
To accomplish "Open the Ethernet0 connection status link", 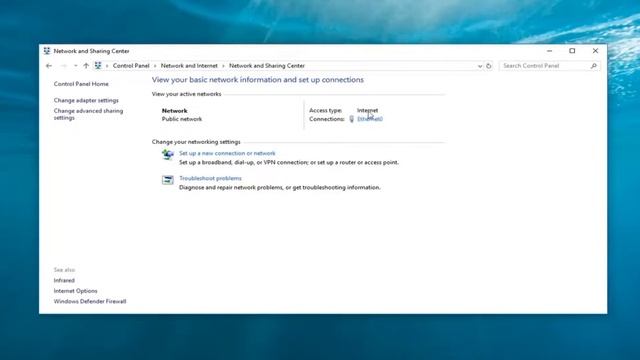I will coord(370,119).
